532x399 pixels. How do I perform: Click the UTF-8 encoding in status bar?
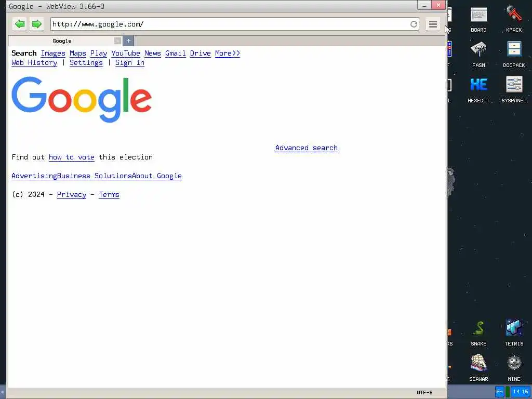(x=424, y=393)
